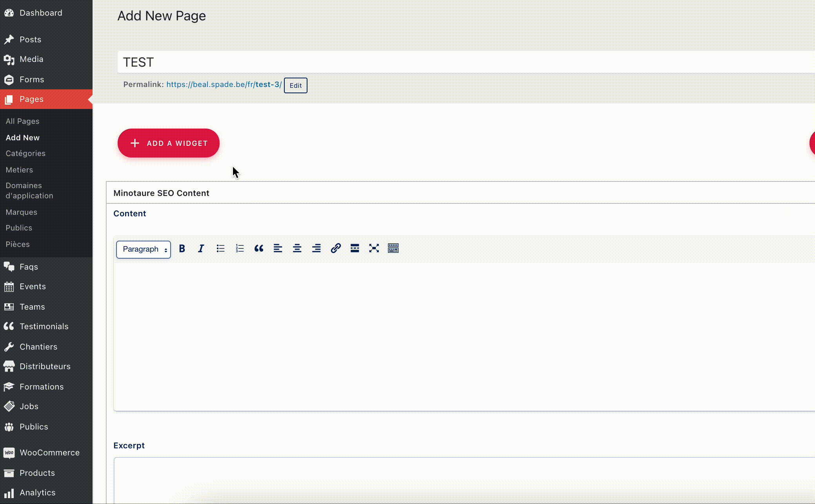Click the Add a Widget button
This screenshot has height=504, width=815.
tap(169, 143)
